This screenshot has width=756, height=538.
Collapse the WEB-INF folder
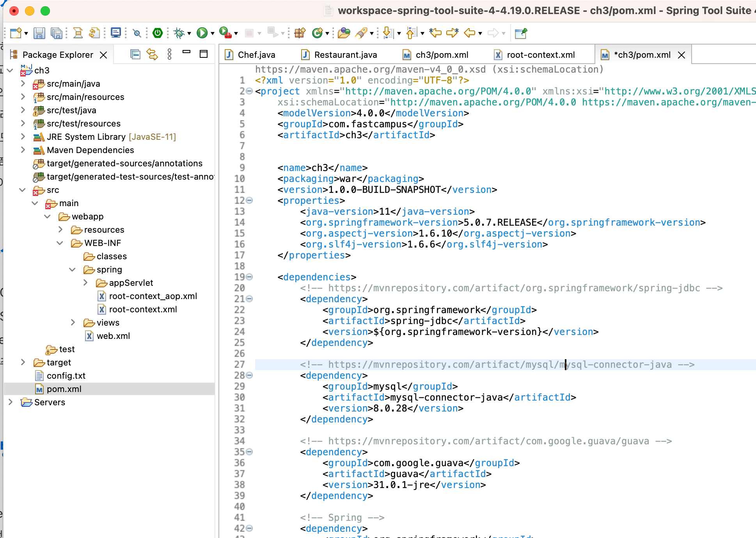click(x=60, y=243)
